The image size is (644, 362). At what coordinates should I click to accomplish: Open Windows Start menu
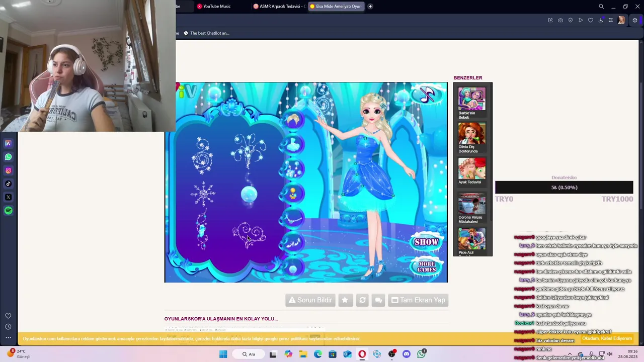tap(223, 354)
